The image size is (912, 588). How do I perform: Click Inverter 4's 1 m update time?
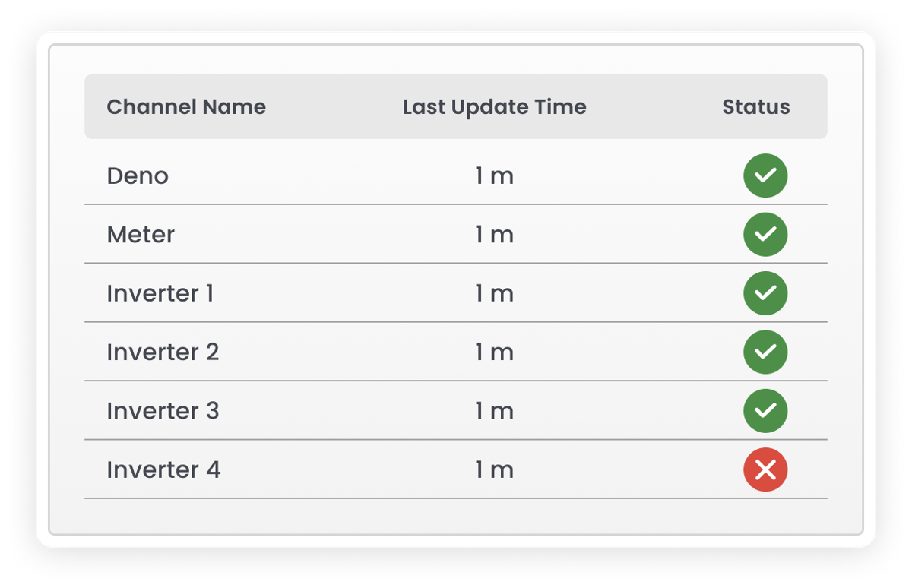tap(494, 469)
